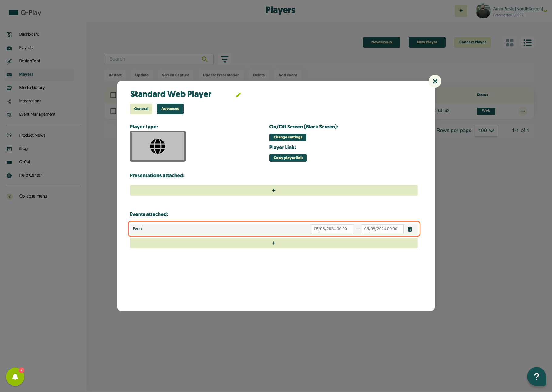The height and width of the screenshot is (392, 552).
Task: Click the web player type thumbnail
Action: (158, 146)
